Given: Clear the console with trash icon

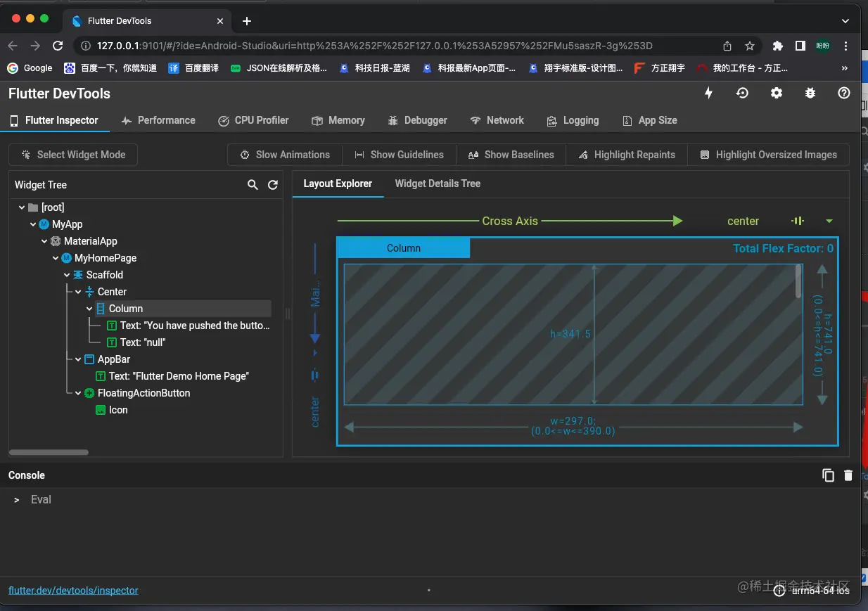Looking at the screenshot, I should tap(848, 475).
